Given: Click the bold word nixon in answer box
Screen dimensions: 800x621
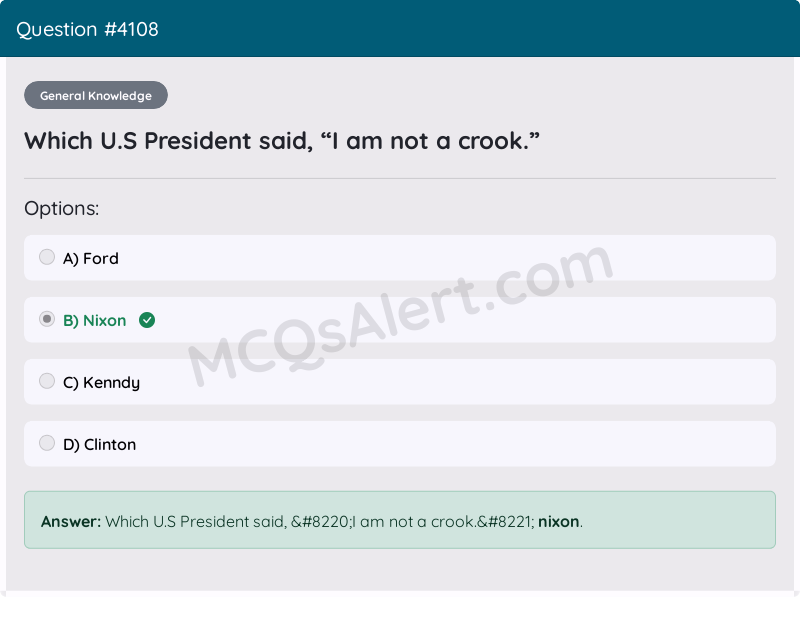Looking at the screenshot, I should click(x=558, y=521).
